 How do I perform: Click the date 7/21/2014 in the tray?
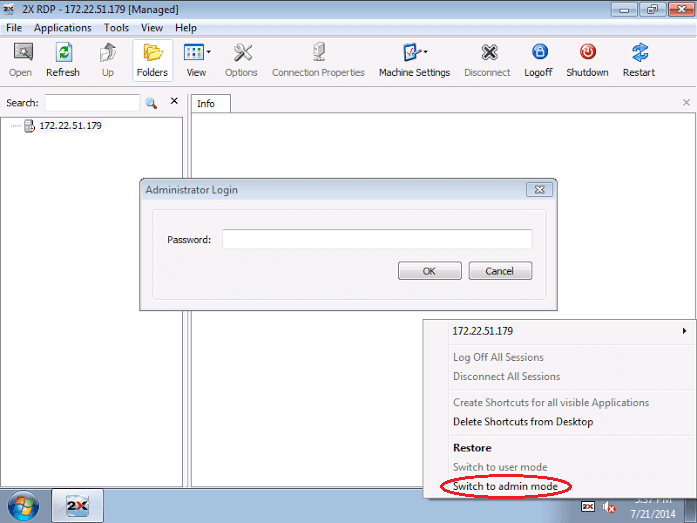pyautogui.click(x=653, y=514)
